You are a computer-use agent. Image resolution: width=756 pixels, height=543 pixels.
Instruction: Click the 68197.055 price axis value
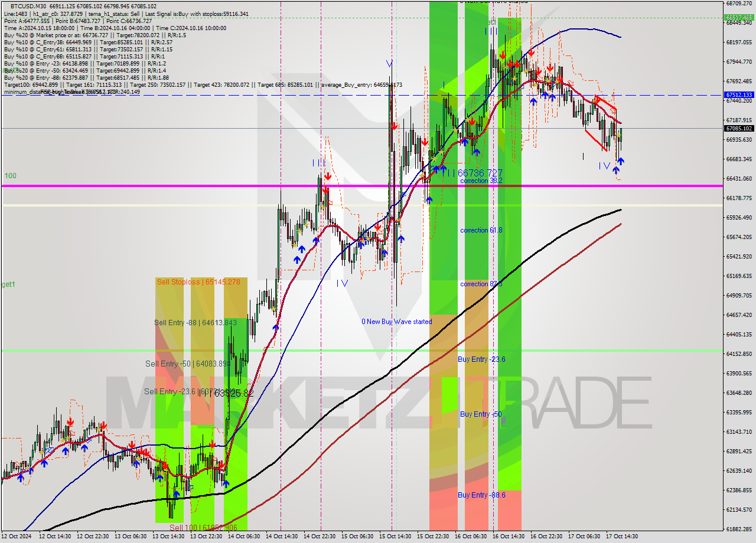[739, 42]
